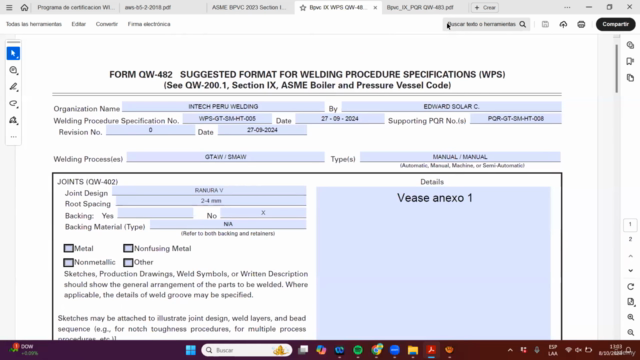This screenshot has width=640, height=360.
Task: Open the Acrobat hamburger menu
Action: click(x=9, y=7)
